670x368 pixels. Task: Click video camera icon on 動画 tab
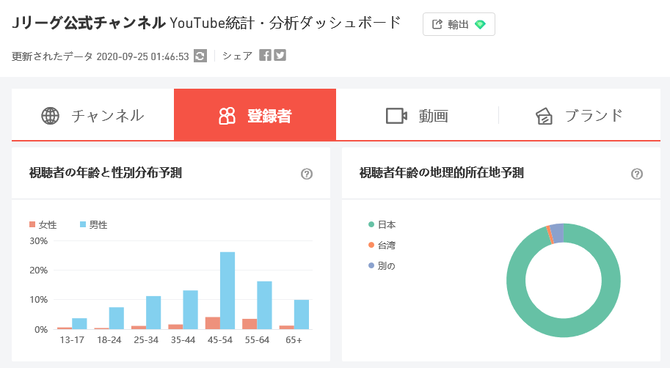point(397,116)
